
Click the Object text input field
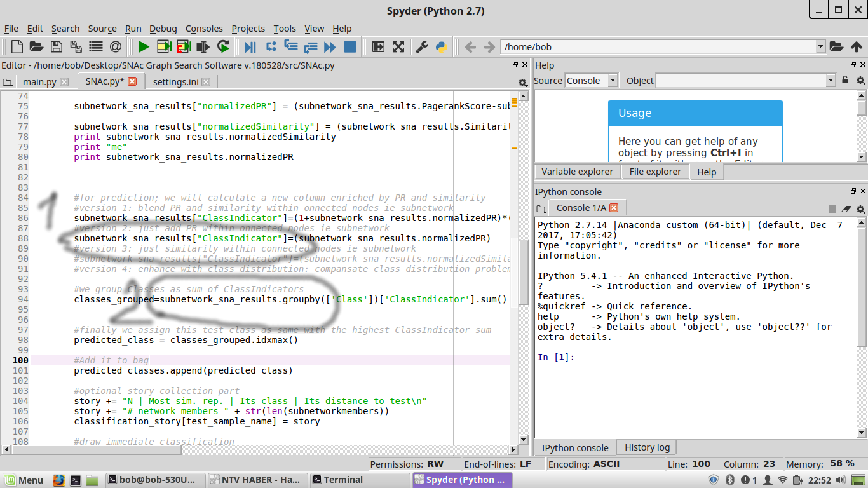pyautogui.click(x=741, y=81)
